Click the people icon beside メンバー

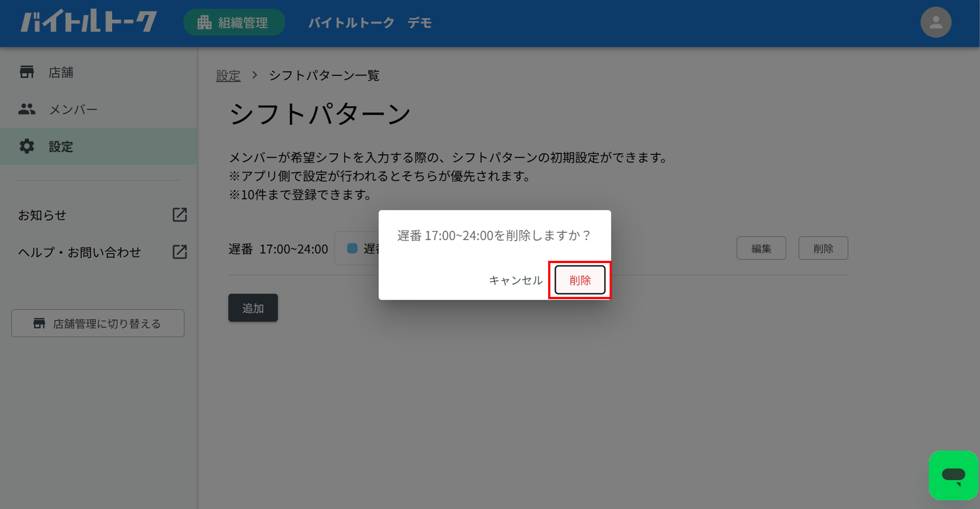pos(27,109)
